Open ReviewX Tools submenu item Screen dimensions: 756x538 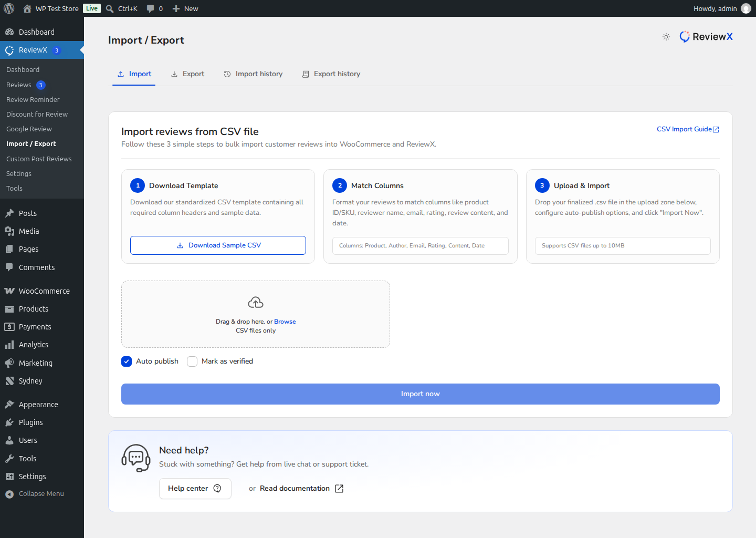[14, 188]
